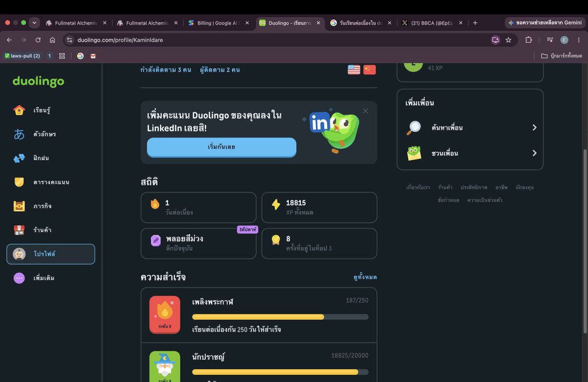Image resolution: width=588 pixels, height=382 pixels.
Task: Open the ผู้ติดตาม 2 คน followers link
Action: [x=220, y=70]
